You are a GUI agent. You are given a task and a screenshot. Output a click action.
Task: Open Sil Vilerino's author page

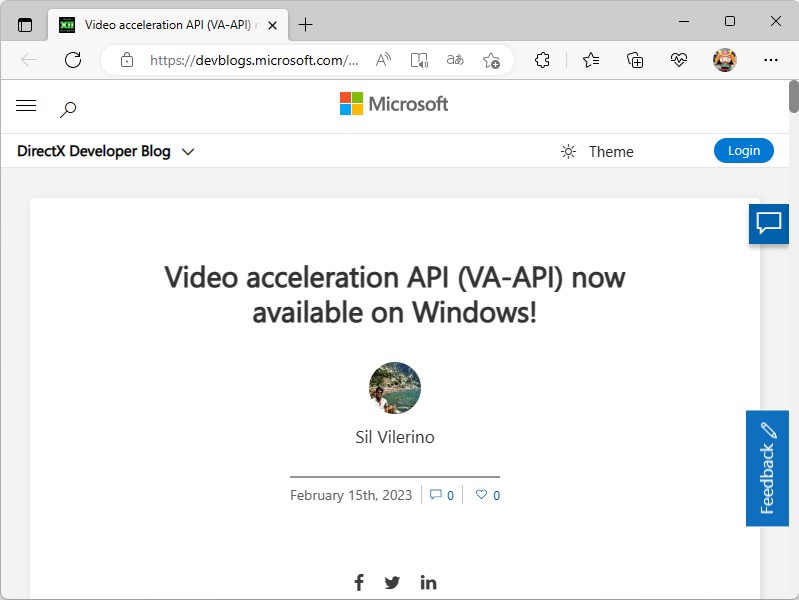395,437
